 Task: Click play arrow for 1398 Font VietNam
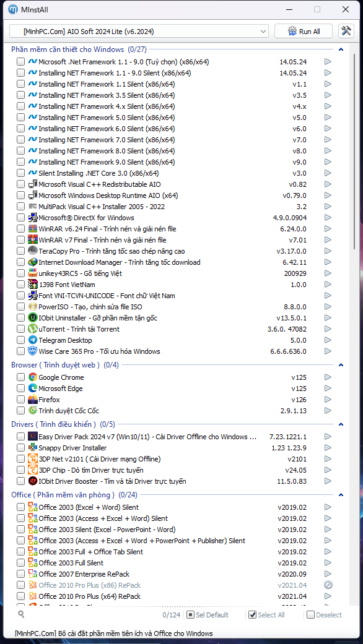[x=328, y=284]
